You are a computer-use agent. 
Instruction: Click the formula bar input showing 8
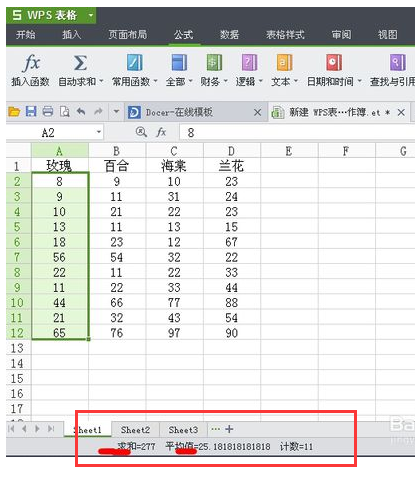[297, 133]
